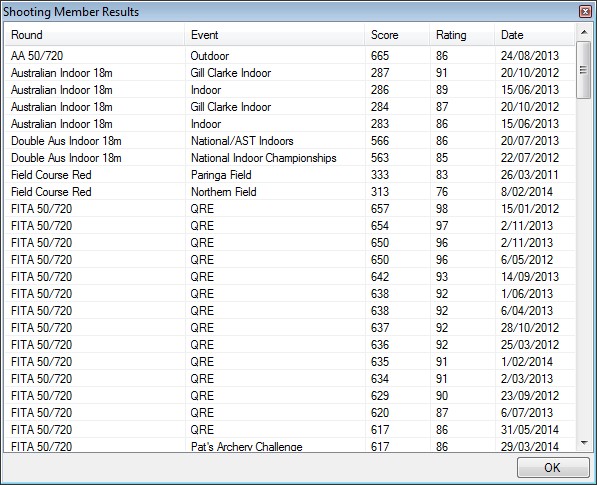Select the QRE row dated 31/05/2014
This screenshot has height=485, width=597.
(x=290, y=429)
